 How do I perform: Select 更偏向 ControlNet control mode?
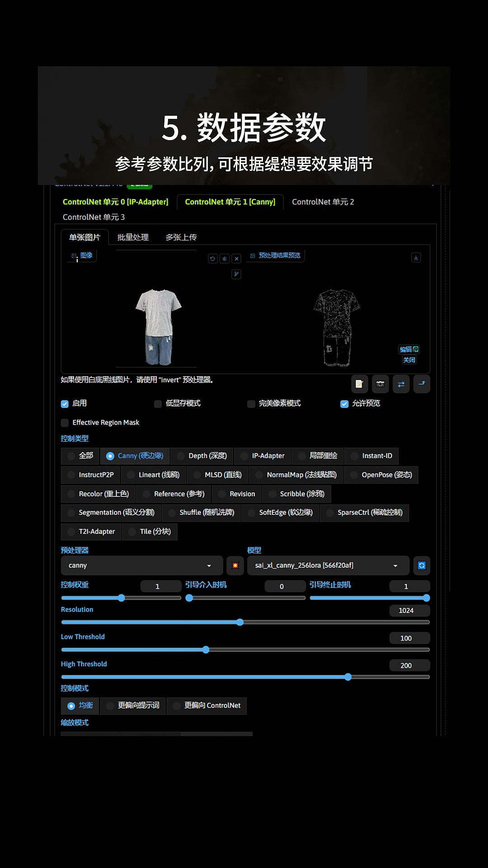(207, 706)
